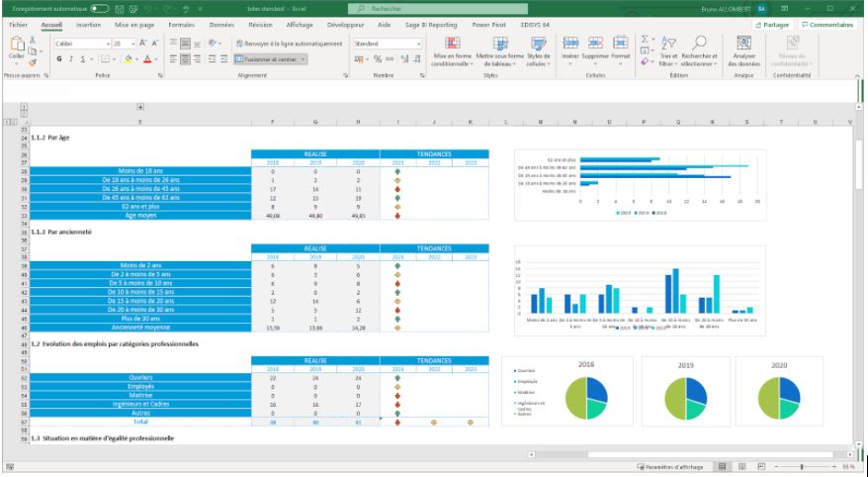Open the cell borders dropdown
This screenshot has width=868, height=477.
(x=114, y=59)
